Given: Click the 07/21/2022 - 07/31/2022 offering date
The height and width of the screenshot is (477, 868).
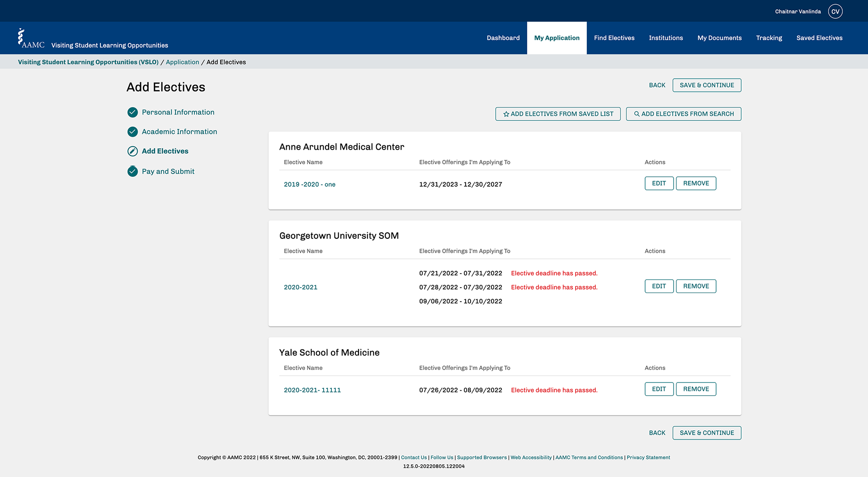Looking at the screenshot, I should click(461, 273).
